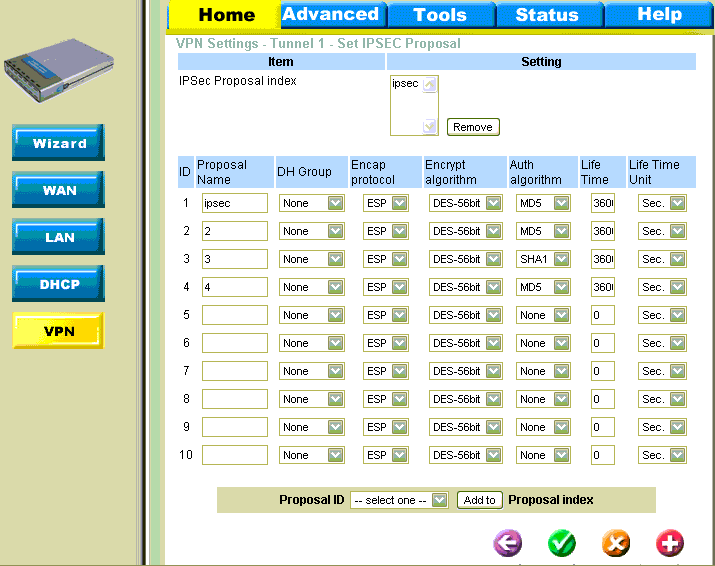Image resolution: width=715 pixels, height=566 pixels.
Task: Click the green checkmark Apply icon
Action: click(x=562, y=543)
